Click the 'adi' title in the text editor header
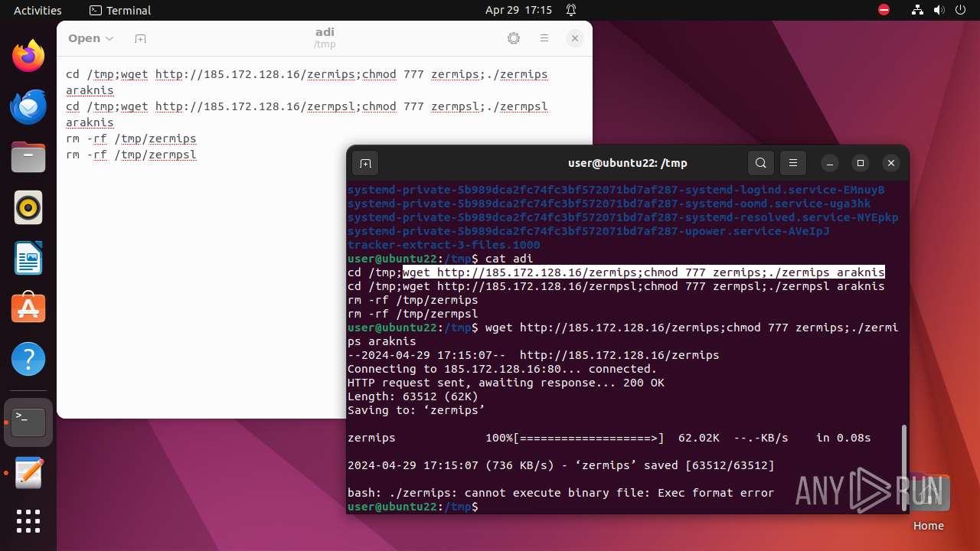The height and width of the screenshot is (551, 980). (325, 32)
